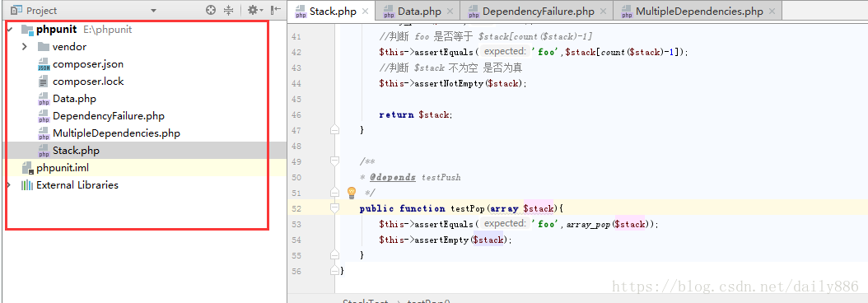Click 'return $stack' on line 46
Viewport: 868px width, 303px height.
pyautogui.click(x=416, y=114)
